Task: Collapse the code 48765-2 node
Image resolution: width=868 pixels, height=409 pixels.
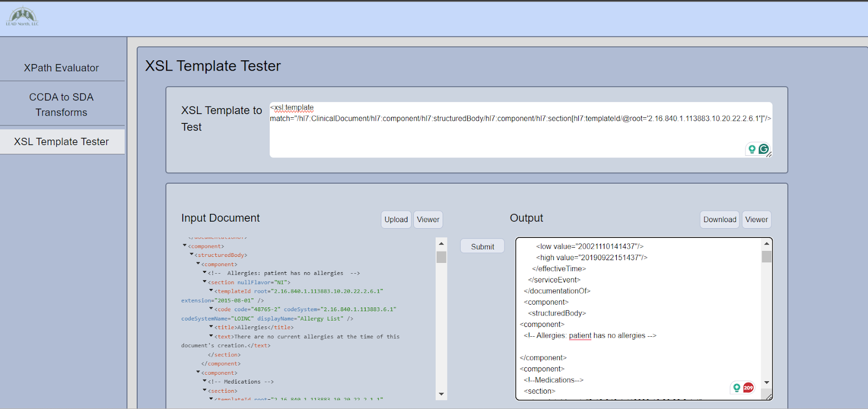Action: 211,309
